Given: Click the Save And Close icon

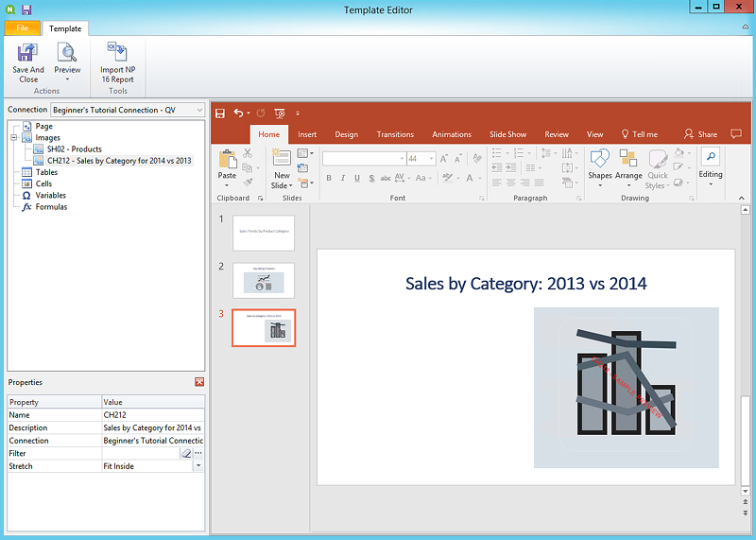Looking at the screenshot, I should coord(27,53).
